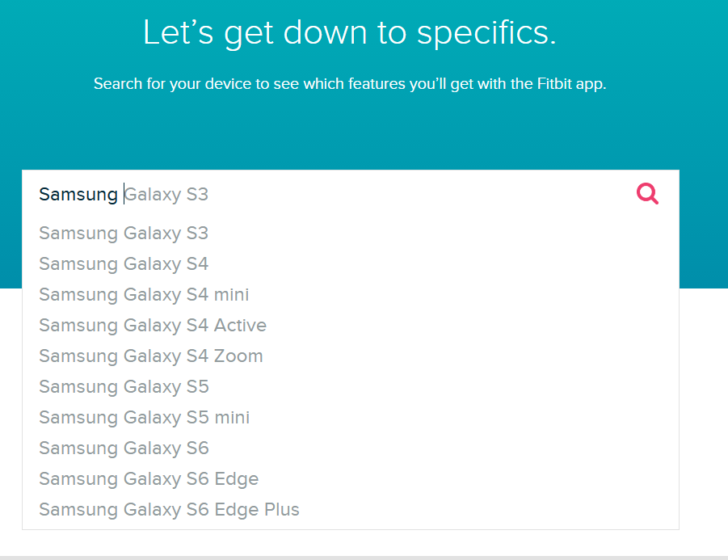Pick Samsung Galaxy S5 mini suggestion
This screenshot has width=728, height=560.
tap(145, 417)
